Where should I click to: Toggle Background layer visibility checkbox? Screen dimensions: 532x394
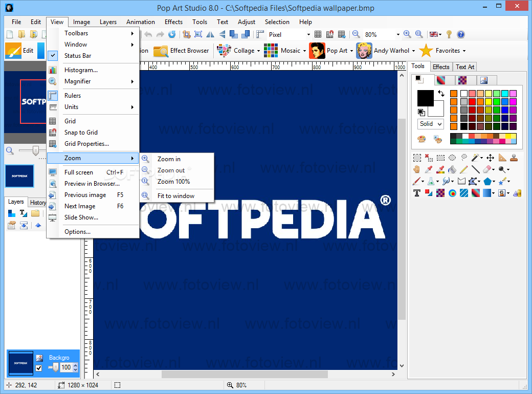click(x=39, y=368)
